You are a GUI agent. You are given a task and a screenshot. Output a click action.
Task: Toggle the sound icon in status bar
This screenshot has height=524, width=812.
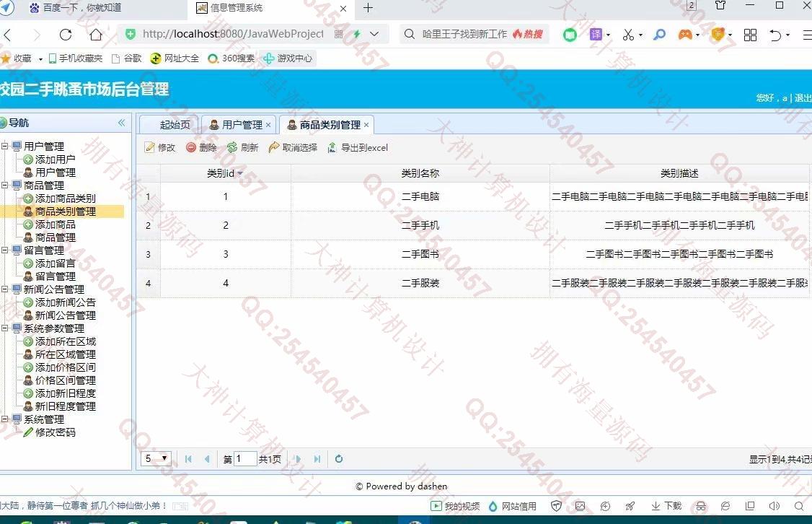point(775,506)
